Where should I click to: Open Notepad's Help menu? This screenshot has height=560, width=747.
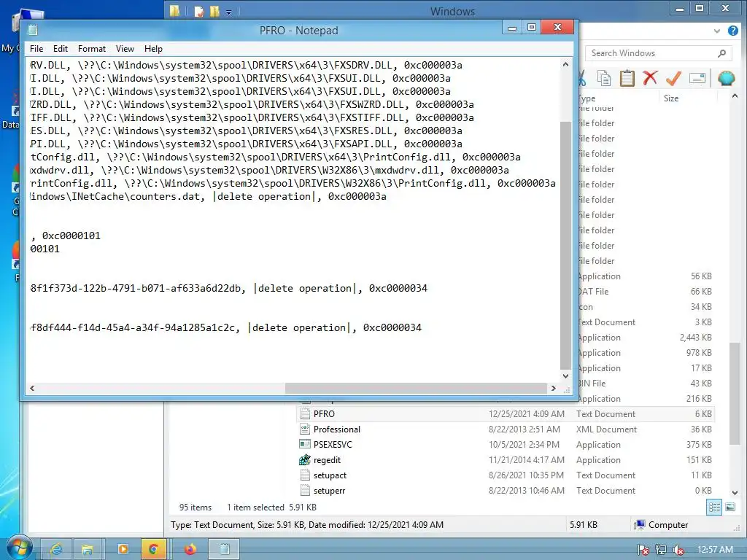(x=153, y=49)
